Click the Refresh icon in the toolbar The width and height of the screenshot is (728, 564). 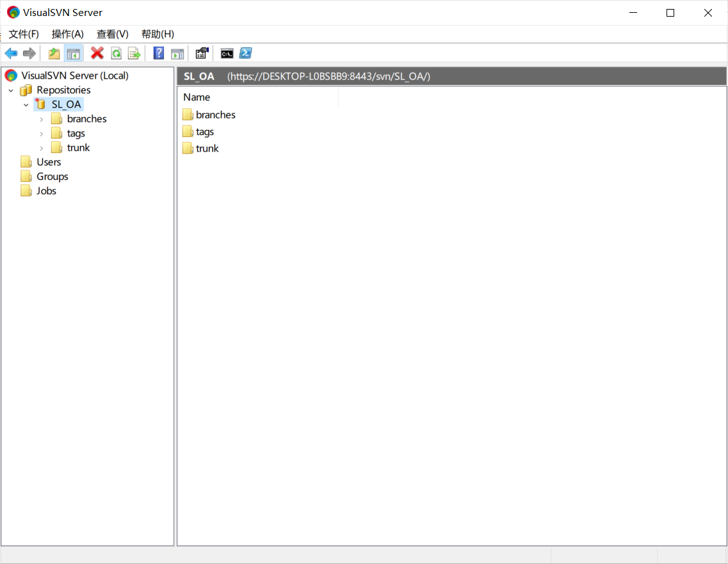click(x=116, y=53)
